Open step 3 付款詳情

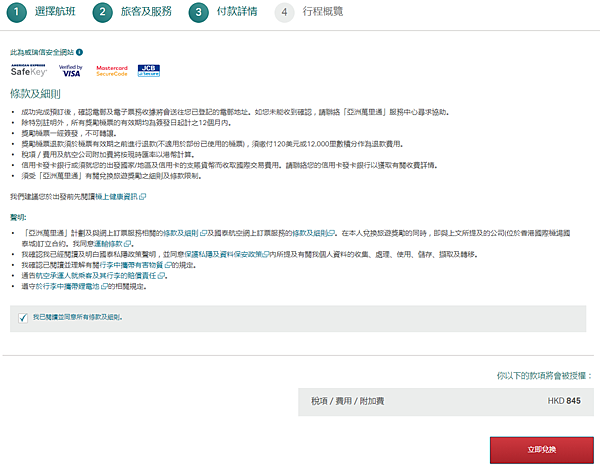click(223, 12)
